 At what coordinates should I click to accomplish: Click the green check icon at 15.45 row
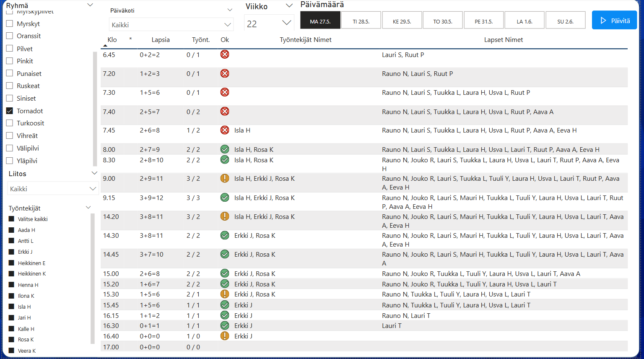(225, 305)
